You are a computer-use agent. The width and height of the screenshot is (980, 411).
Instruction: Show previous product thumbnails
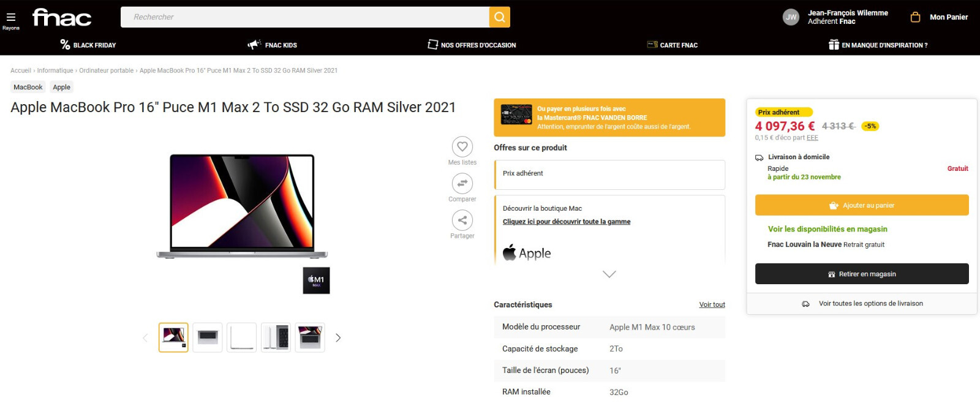(145, 337)
